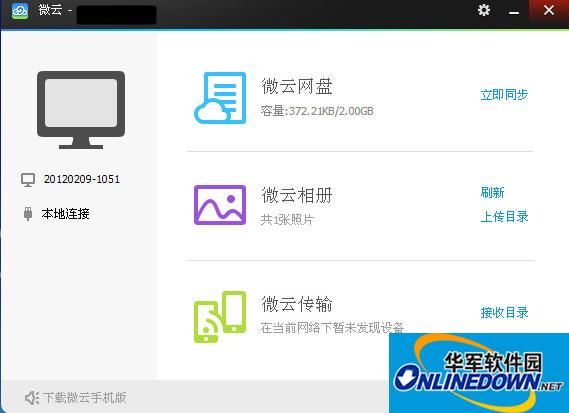The width and height of the screenshot is (569, 413).
Task: Open settings via the gear icon
Action: [x=484, y=10]
